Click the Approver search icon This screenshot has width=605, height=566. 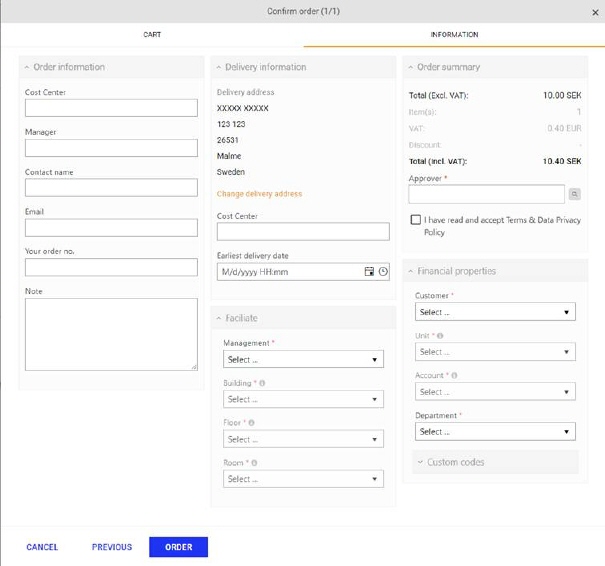pos(575,194)
